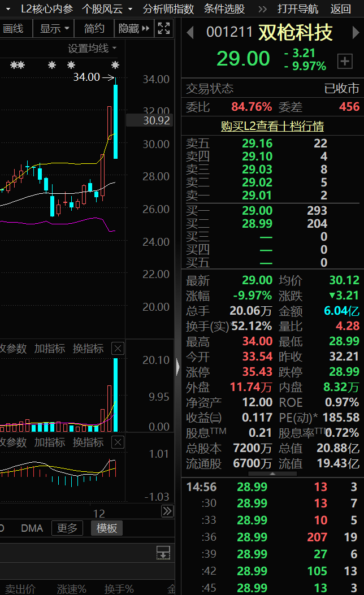
Task: Click 返回 to go back
Action: [x=340, y=8]
